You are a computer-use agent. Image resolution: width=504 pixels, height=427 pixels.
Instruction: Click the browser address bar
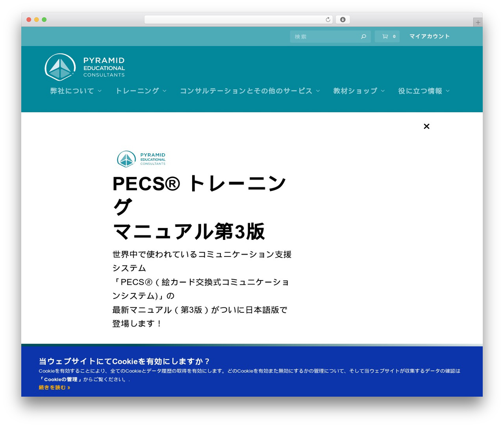pos(239,20)
